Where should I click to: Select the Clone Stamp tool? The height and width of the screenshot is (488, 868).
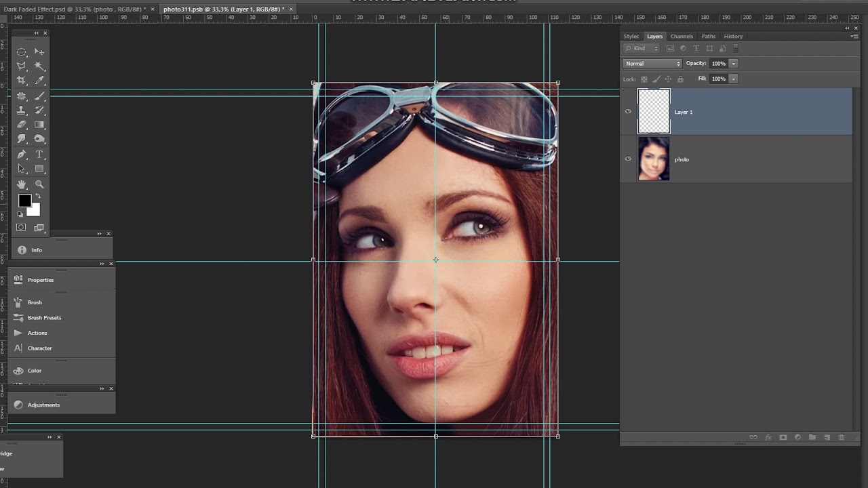(22, 110)
